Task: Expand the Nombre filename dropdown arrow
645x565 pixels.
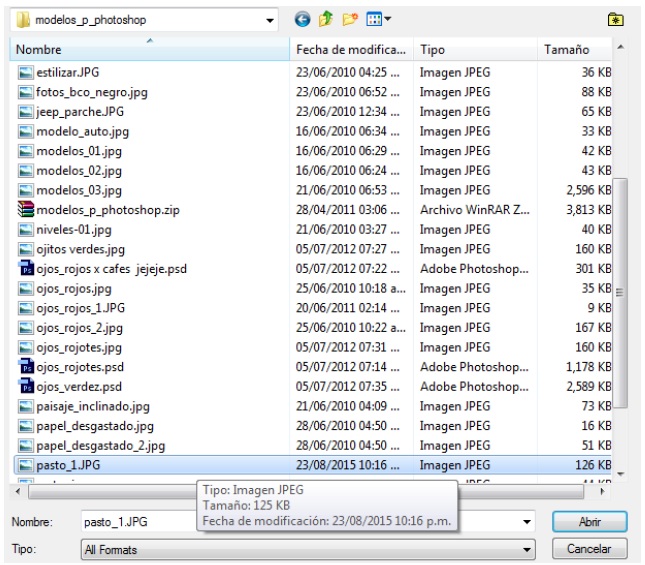Action: (528, 522)
